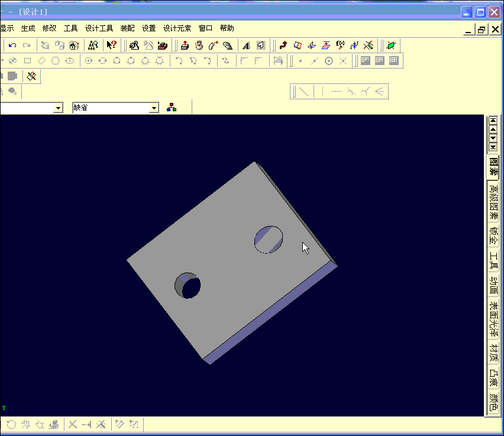The width and height of the screenshot is (504, 436).
Task: Click the blue cross-axis icon in top toolbar
Action: tap(312, 46)
